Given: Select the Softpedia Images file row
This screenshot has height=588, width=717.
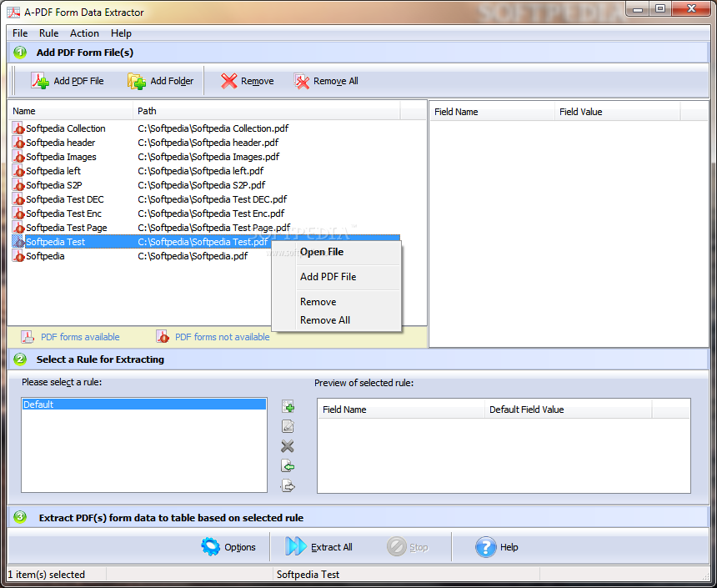Looking at the screenshot, I should pyautogui.click(x=206, y=157).
